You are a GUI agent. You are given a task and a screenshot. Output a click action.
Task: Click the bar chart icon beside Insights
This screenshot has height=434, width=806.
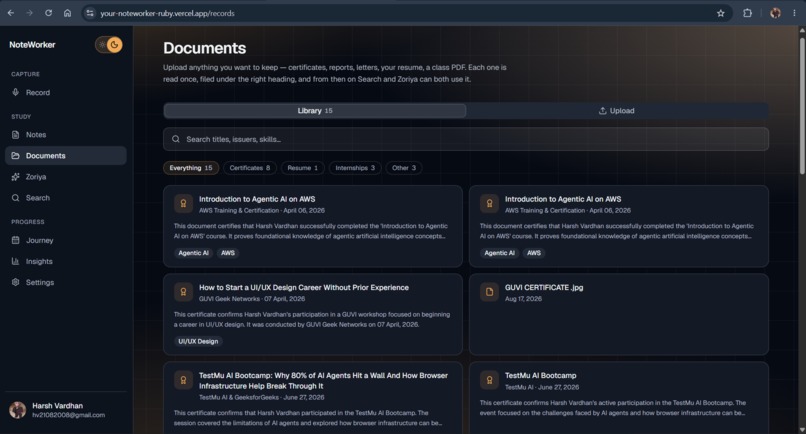coord(15,261)
